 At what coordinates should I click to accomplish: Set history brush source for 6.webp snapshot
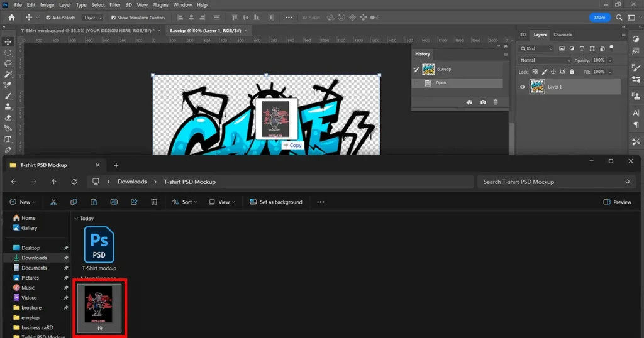click(416, 69)
